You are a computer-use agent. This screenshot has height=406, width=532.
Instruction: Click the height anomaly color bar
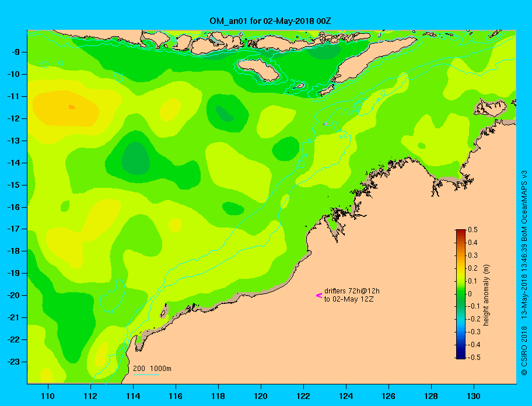461,294
